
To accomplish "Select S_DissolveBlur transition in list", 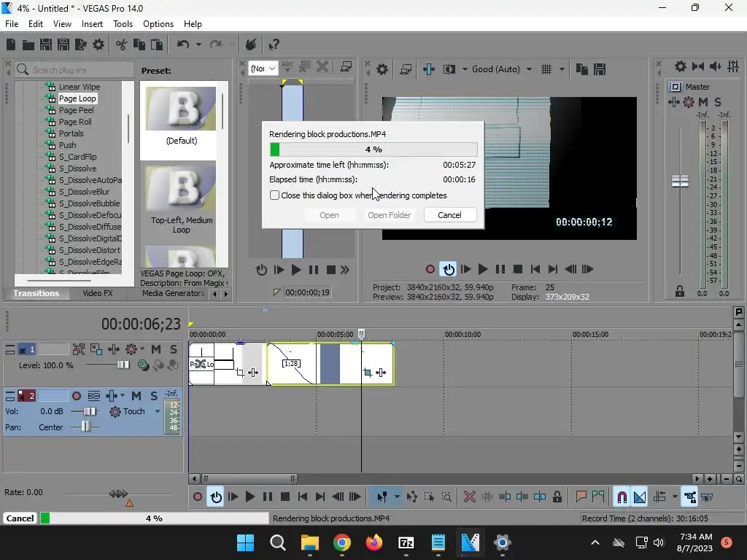I will pos(85,192).
